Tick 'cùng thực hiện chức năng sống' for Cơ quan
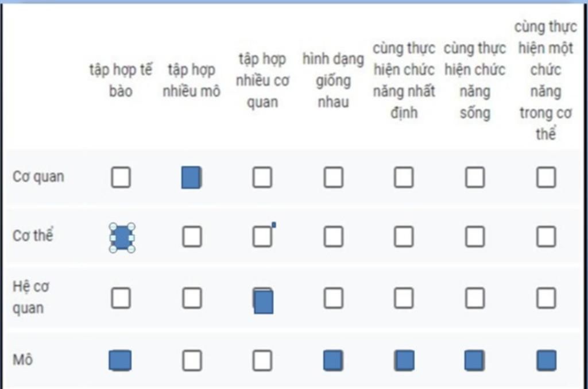Image resolution: width=588 pixels, height=389 pixels. click(x=475, y=178)
